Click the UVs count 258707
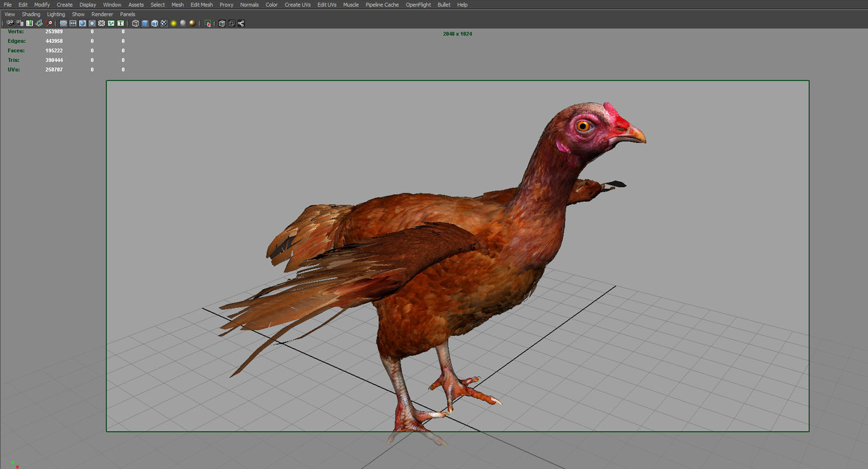This screenshot has height=469, width=868. (x=54, y=69)
